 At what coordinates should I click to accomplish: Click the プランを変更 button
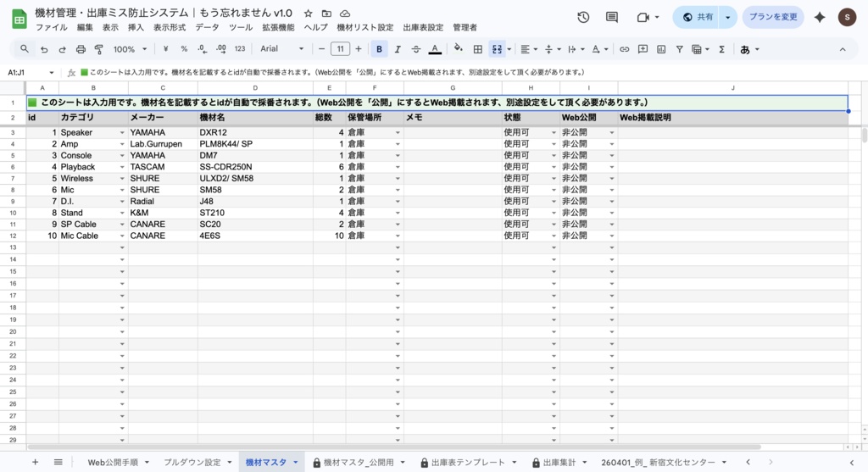773,17
